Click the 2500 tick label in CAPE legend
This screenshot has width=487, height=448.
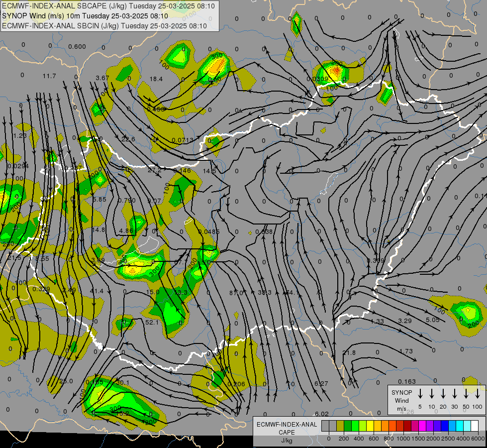(448, 439)
